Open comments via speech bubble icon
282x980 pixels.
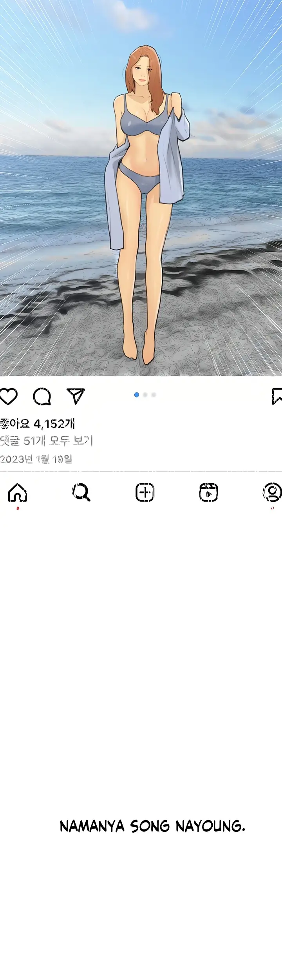[x=42, y=396]
